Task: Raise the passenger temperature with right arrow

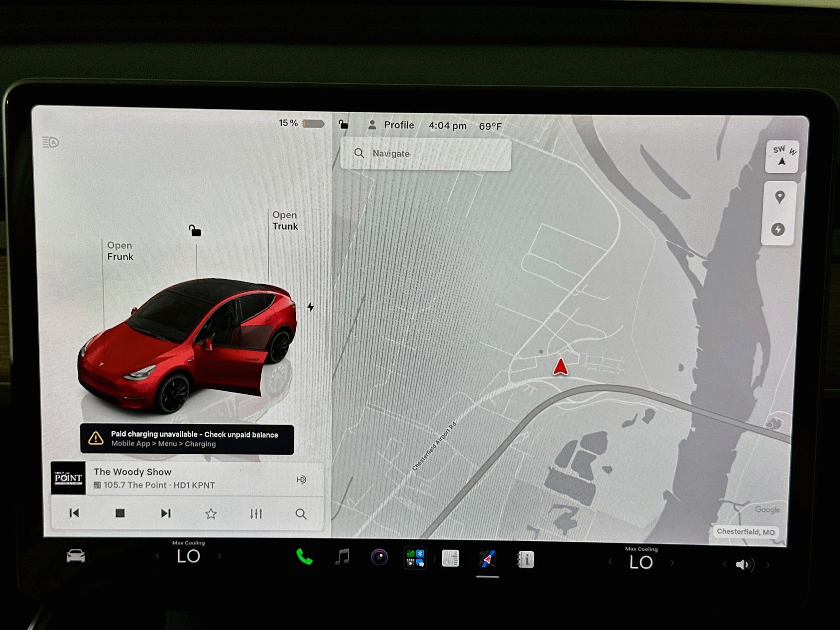Action: click(x=672, y=562)
